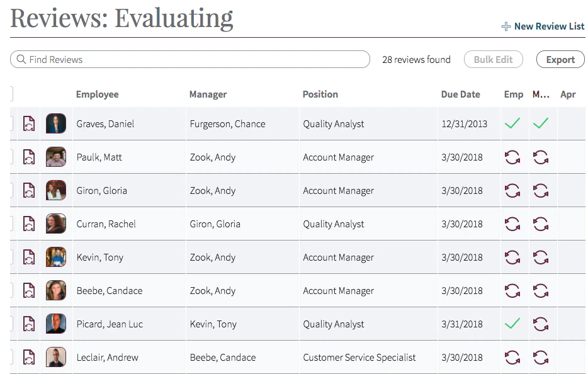Open New Review List
The width and height of the screenshot is (588, 374).
coord(548,26)
